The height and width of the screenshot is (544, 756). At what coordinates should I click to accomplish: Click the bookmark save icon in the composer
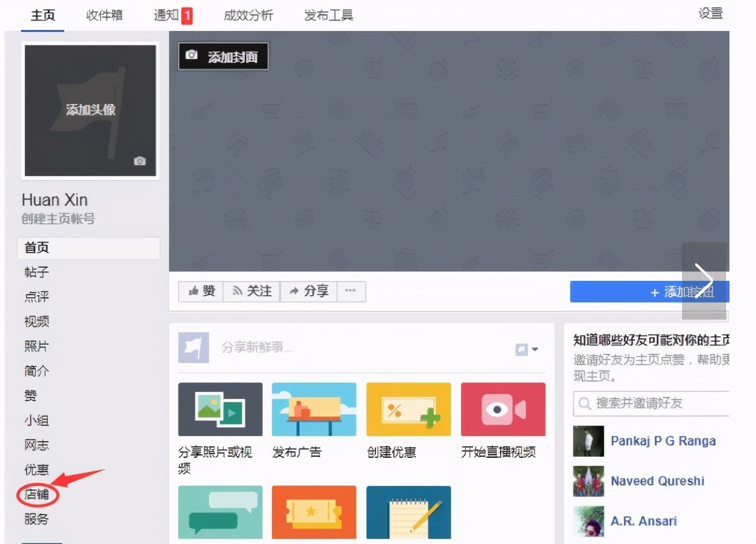coord(522,349)
